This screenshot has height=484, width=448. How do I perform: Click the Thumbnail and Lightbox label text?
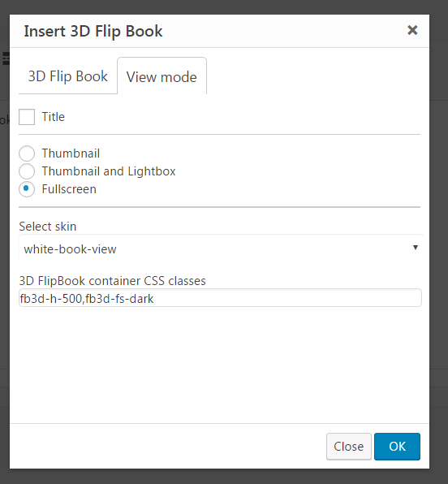[x=109, y=171]
